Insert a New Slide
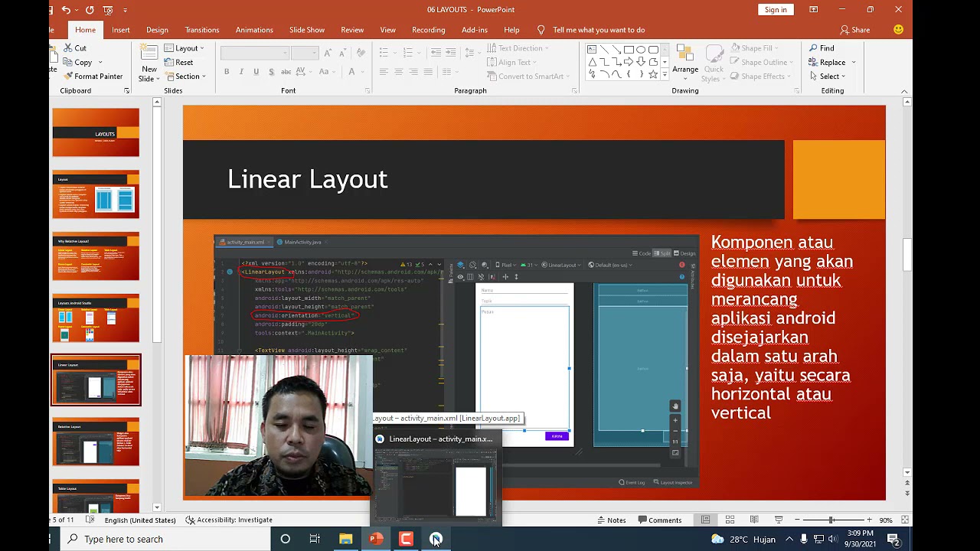This screenshot has height=551, width=980. 149,63
